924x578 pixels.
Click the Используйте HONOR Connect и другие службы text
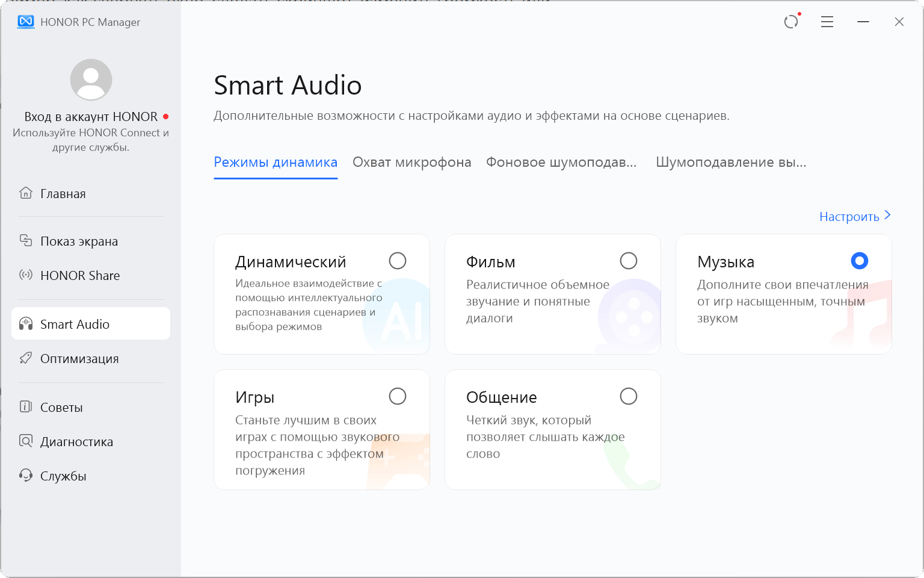click(x=91, y=140)
